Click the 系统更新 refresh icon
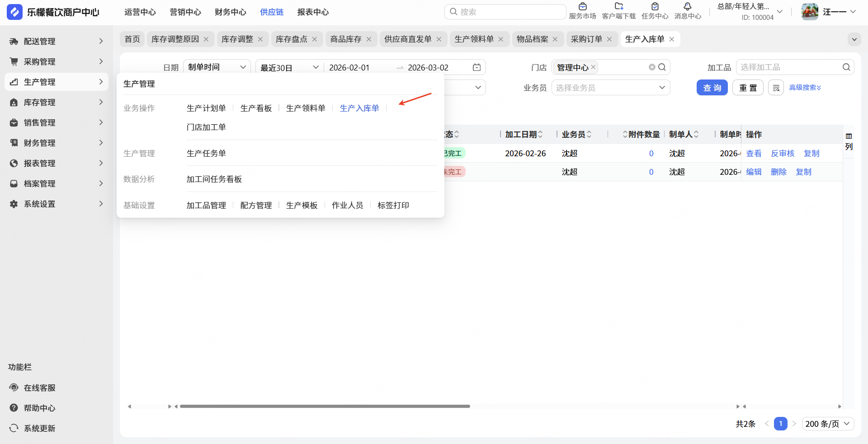The image size is (868, 444). (14, 428)
